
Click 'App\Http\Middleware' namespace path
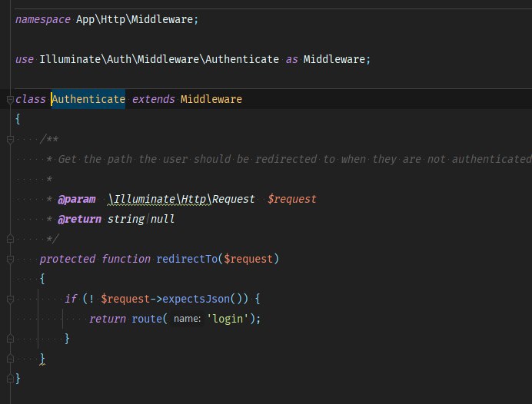(135, 19)
